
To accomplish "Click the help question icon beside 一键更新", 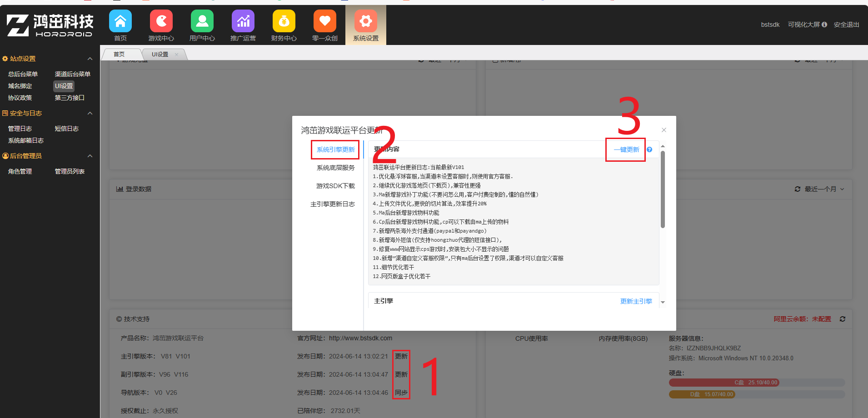I will (649, 149).
